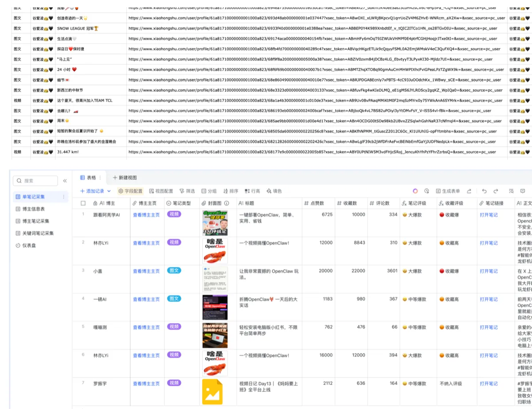532x409 pixels.
Task: Undo the last action
Action: tap(484, 191)
